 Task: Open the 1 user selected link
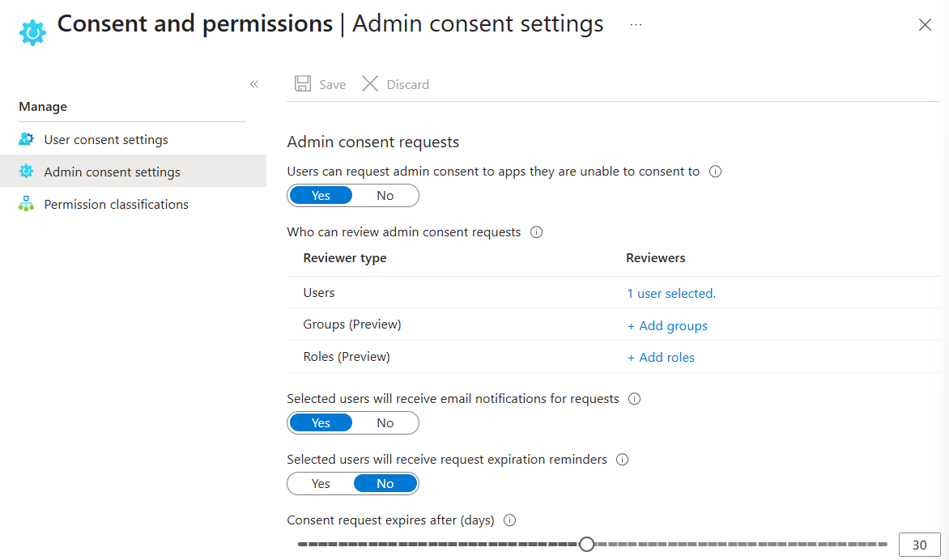[670, 293]
